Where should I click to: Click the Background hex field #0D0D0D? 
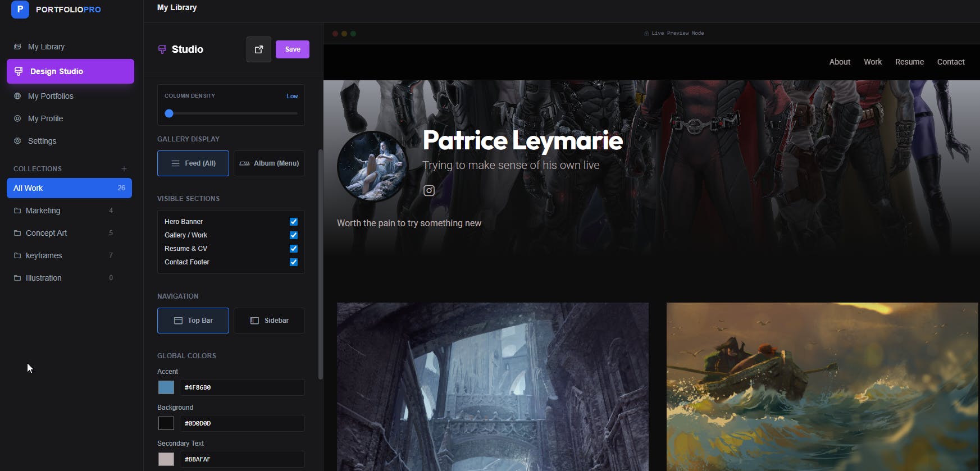click(x=242, y=423)
